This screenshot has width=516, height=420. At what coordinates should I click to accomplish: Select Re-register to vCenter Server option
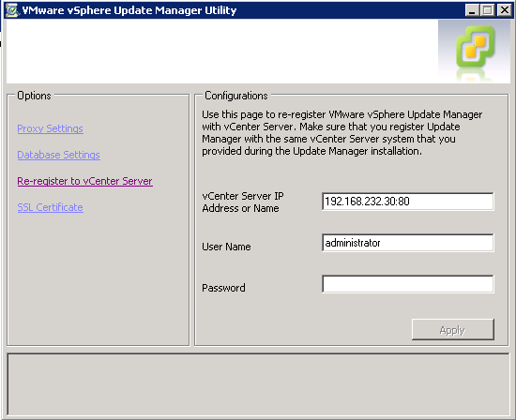84,181
